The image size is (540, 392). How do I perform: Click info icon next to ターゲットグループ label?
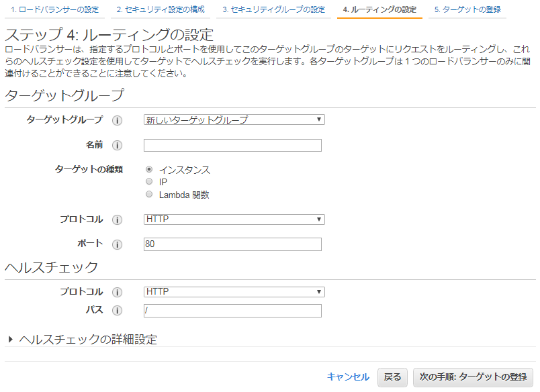[118, 120]
